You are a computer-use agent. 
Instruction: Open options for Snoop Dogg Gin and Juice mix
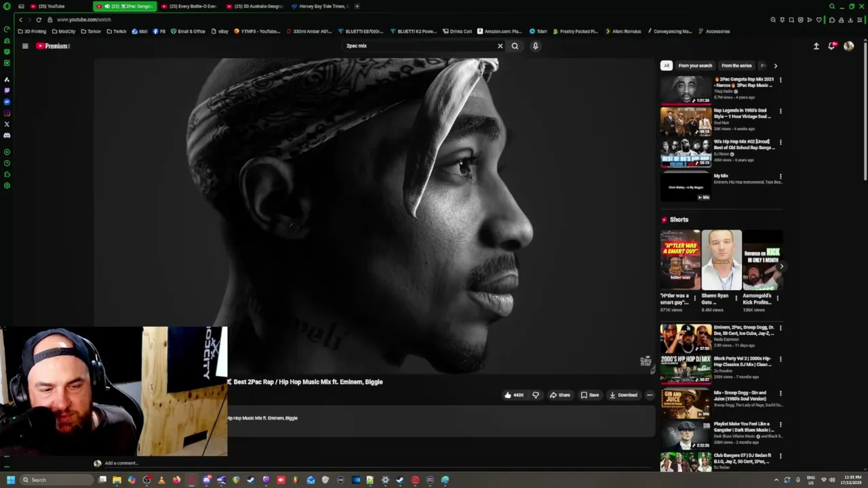click(x=781, y=393)
